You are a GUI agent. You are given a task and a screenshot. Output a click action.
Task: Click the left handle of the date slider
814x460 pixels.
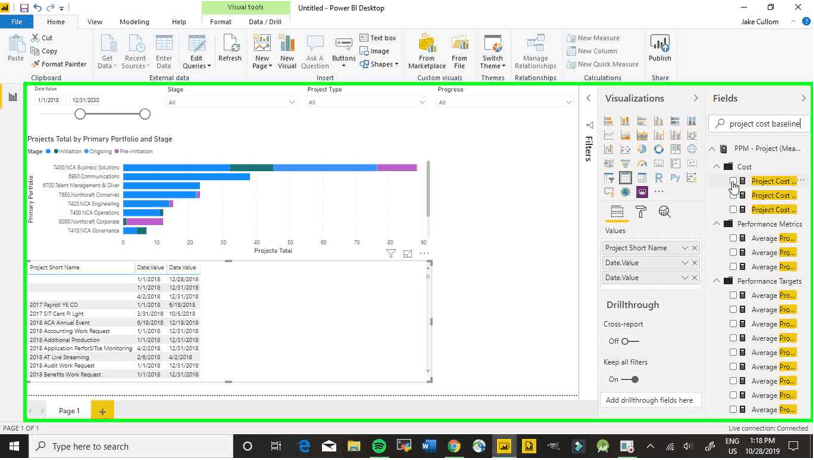click(80, 114)
